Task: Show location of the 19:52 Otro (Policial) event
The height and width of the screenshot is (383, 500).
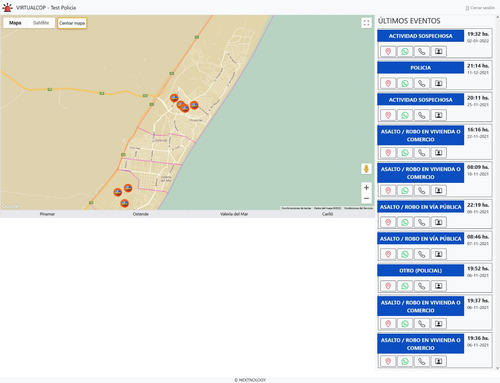Action: point(388,286)
